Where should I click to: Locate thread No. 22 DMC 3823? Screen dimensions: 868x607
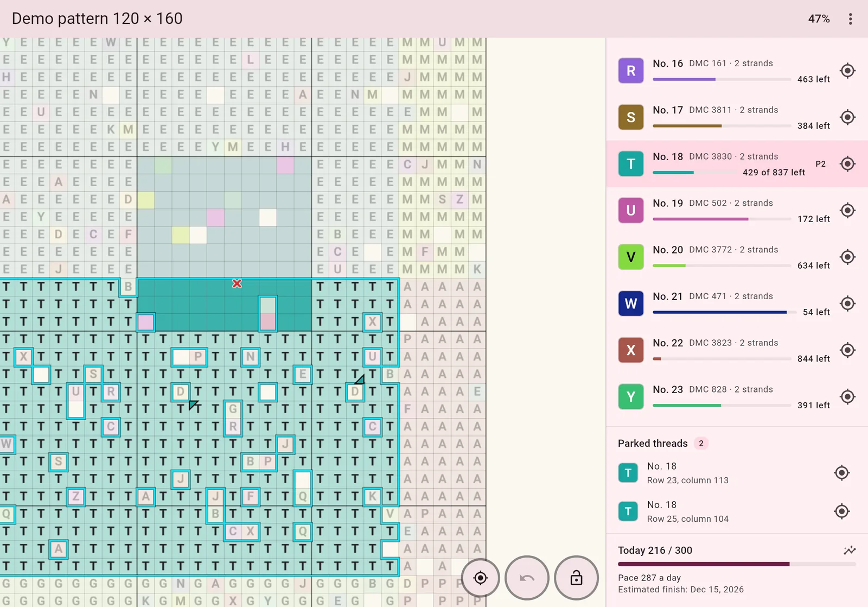point(847,350)
